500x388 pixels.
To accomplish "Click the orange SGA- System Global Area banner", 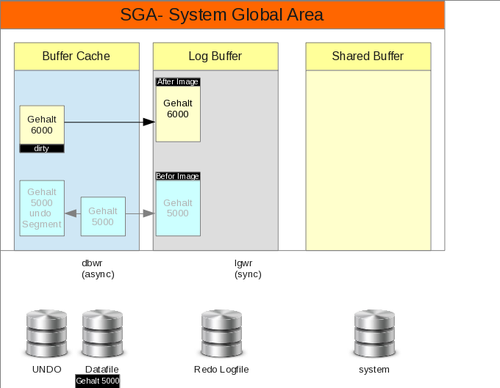I will pos(222,15).
